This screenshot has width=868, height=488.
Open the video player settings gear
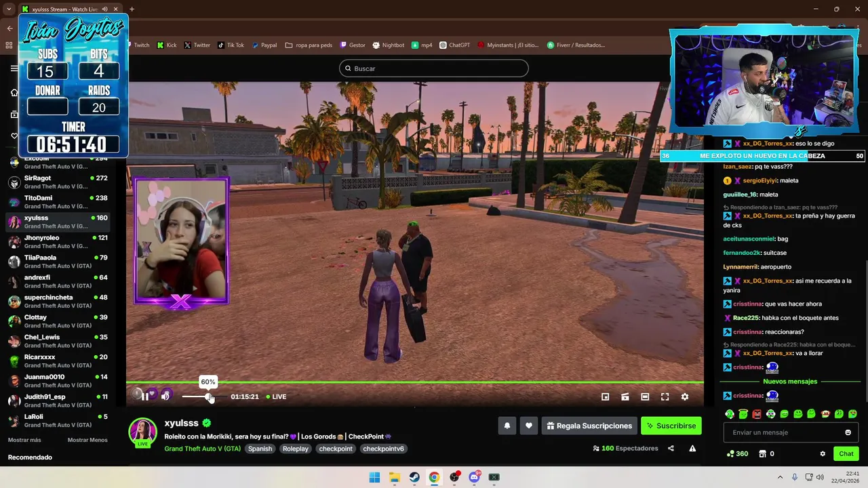click(x=685, y=396)
